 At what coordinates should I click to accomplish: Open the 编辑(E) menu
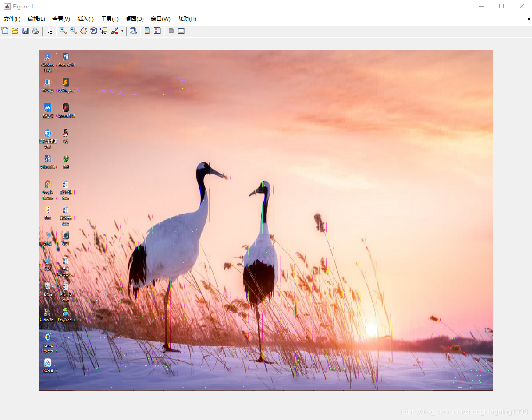point(36,19)
